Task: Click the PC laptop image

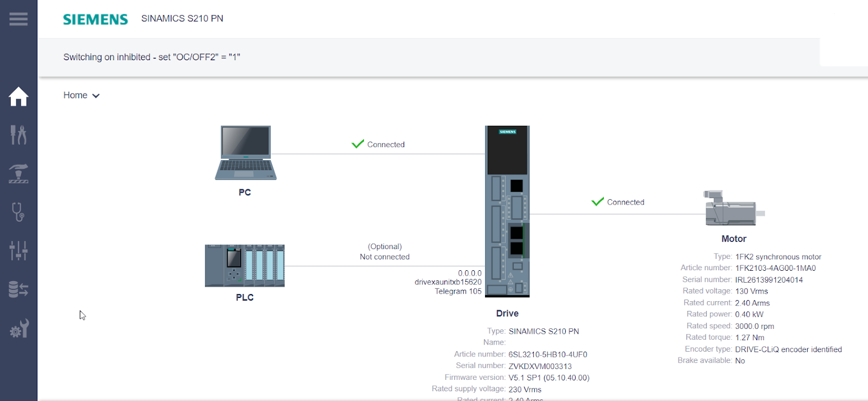Action: (246, 153)
